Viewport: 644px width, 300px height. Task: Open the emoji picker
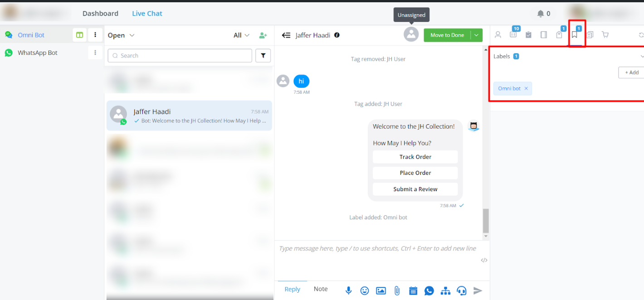coord(365,290)
